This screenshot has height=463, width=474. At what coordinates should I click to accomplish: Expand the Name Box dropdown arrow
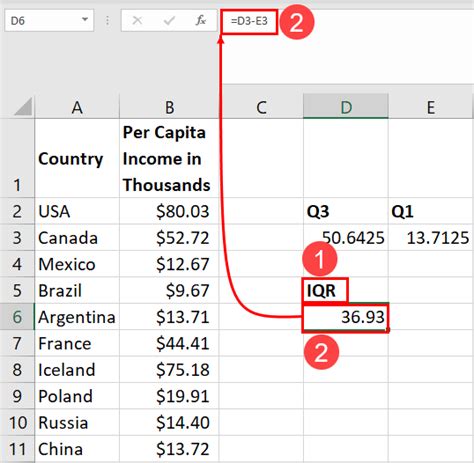tap(85, 19)
